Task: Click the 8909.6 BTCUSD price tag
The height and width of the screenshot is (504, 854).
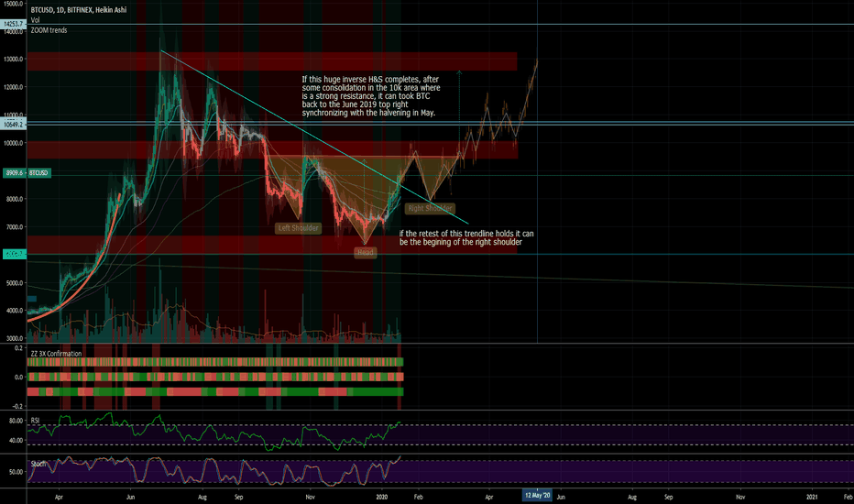Action: click(x=27, y=172)
